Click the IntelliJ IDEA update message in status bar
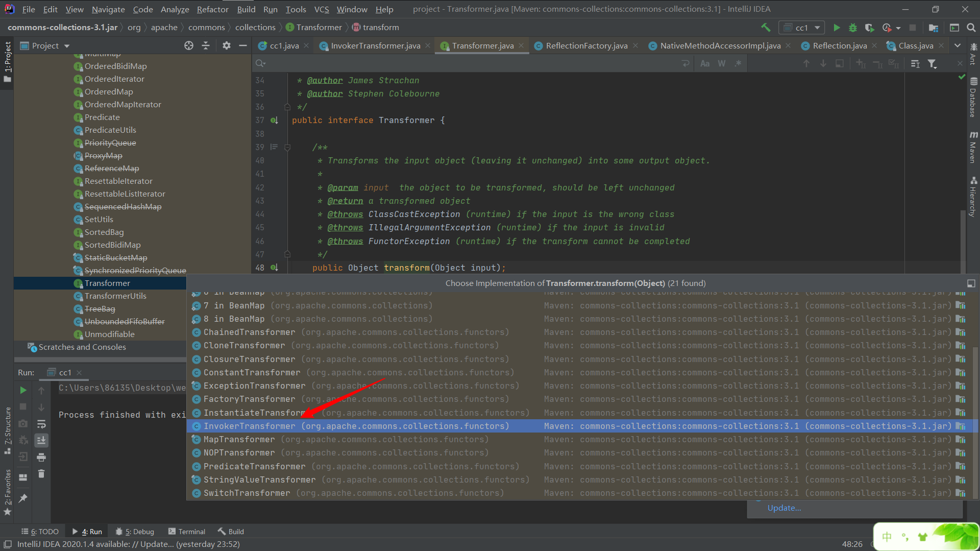This screenshot has height=551, width=980. (x=129, y=544)
